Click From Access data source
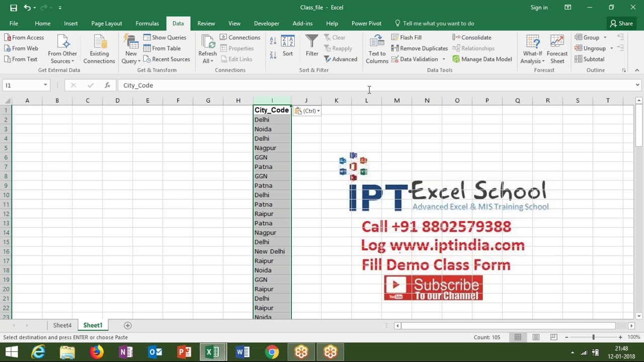The width and height of the screenshot is (644, 362). [x=24, y=37]
